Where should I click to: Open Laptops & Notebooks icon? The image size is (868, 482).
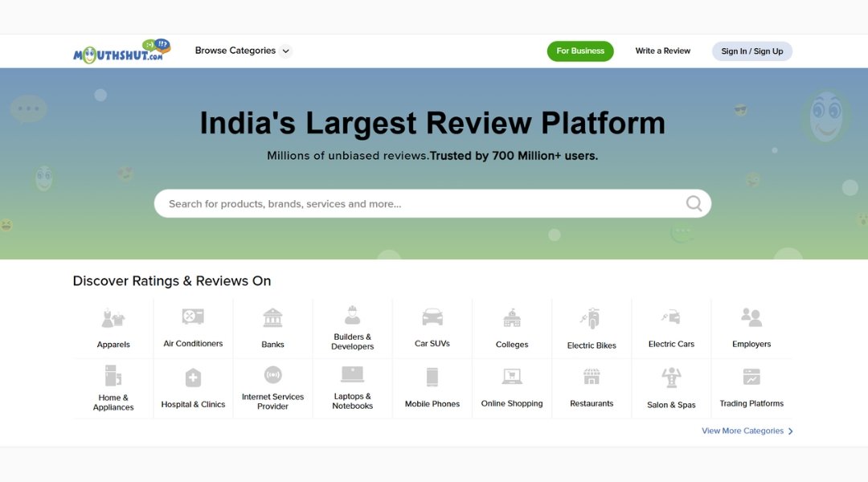click(353, 374)
